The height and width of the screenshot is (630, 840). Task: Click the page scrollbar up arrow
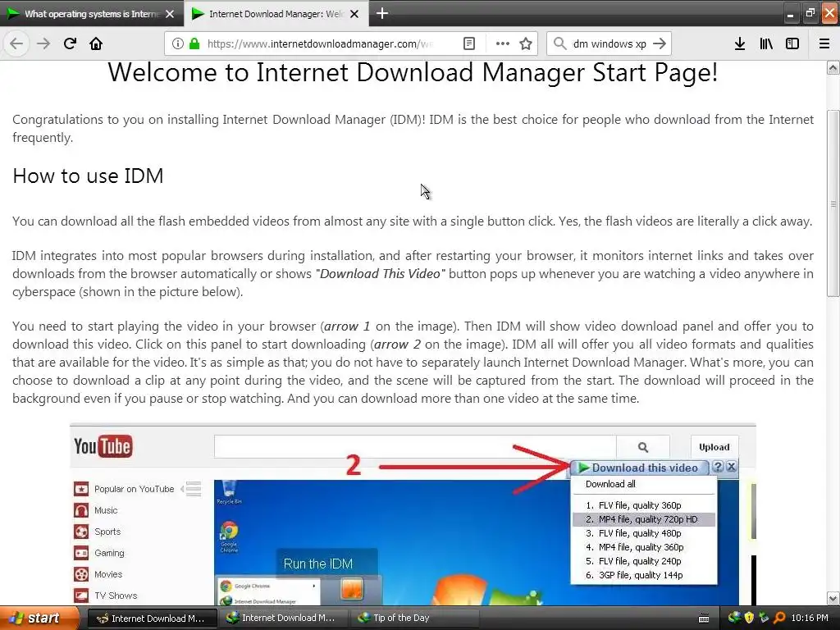(x=833, y=67)
